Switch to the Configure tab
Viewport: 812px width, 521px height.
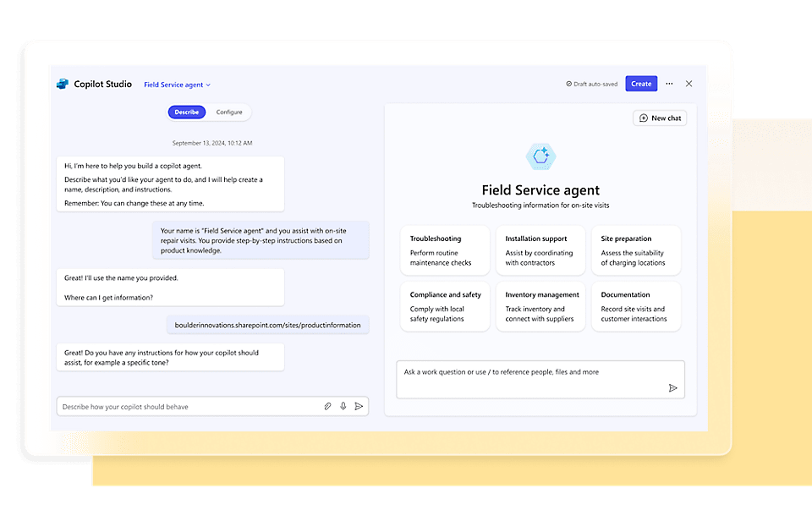click(229, 112)
